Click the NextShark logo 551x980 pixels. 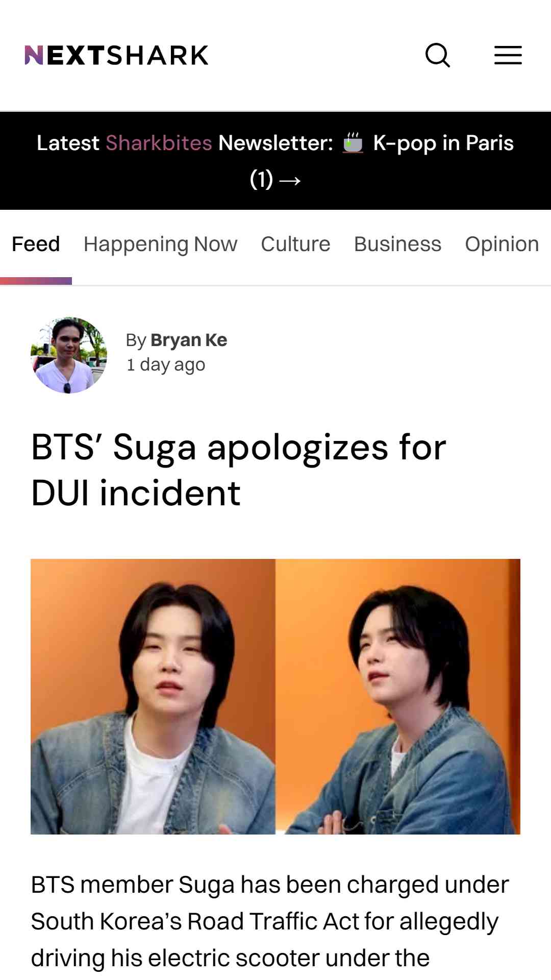(x=117, y=55)
